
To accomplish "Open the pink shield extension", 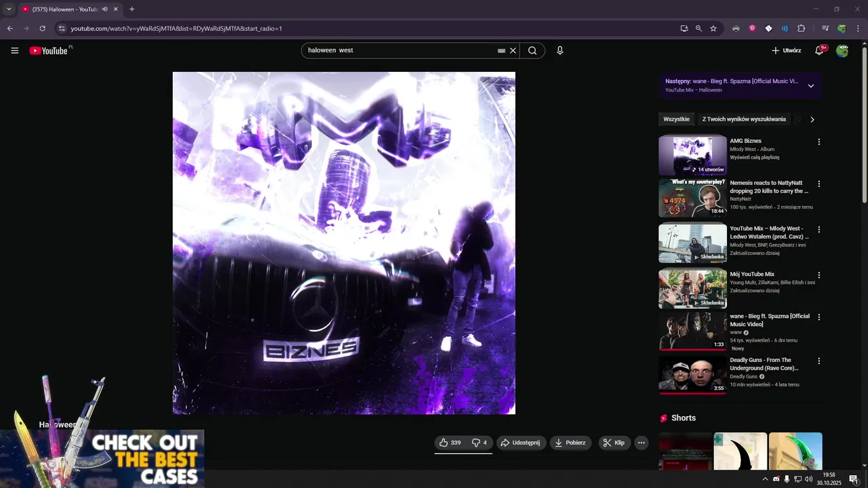I will point(752,28).
